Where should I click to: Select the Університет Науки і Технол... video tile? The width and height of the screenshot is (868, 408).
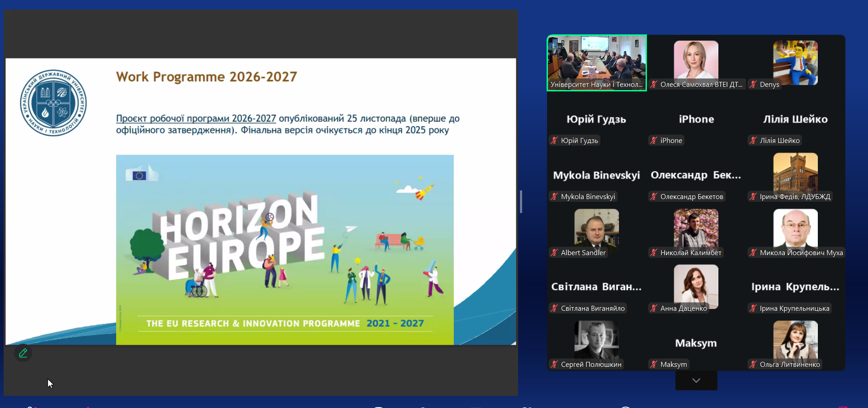(x=597, y=62)
